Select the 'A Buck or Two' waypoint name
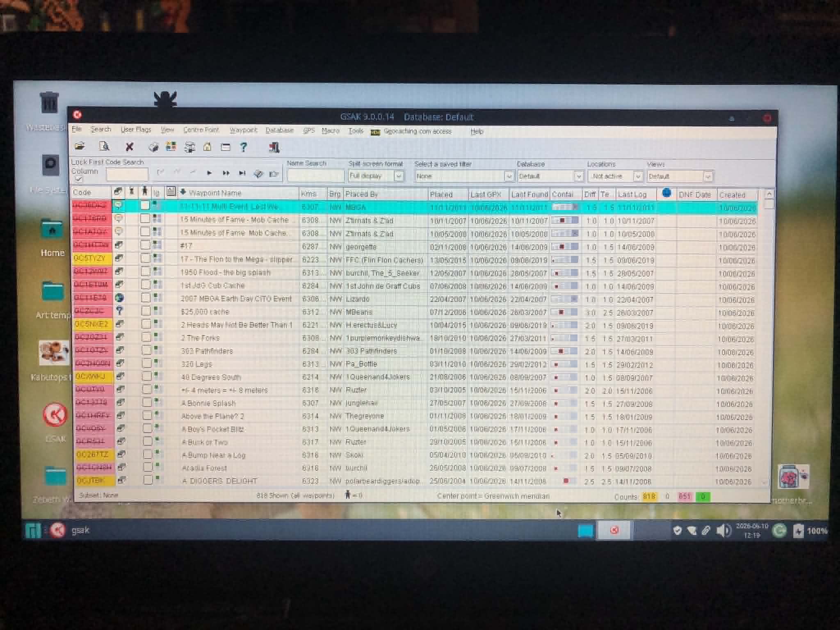The height and width of the screenshot is (630, 840). pos(205,442)
